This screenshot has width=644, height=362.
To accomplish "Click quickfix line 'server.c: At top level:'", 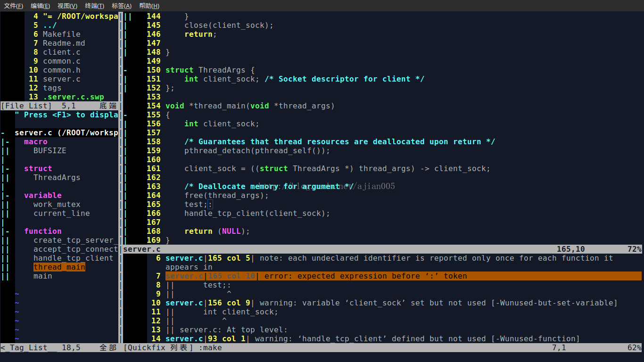I will (x=233, y=330).
